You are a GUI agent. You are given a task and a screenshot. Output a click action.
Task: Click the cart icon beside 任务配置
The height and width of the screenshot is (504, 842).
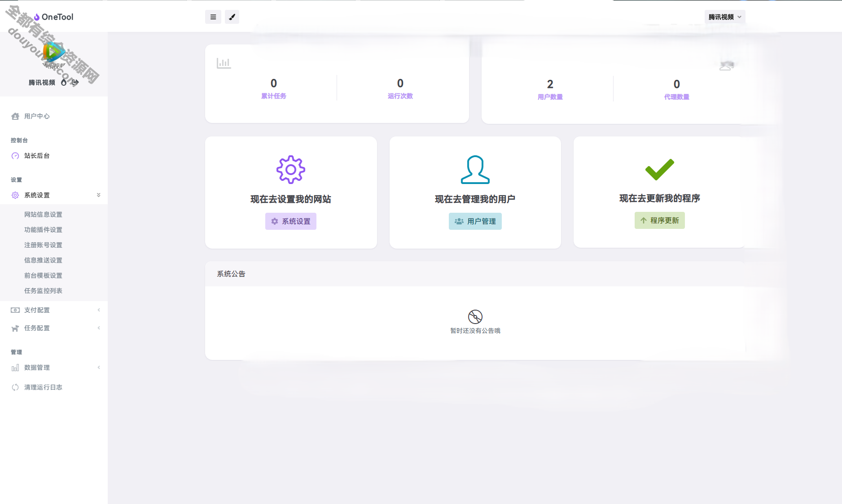pyautogui.click(x=15, y=328)
